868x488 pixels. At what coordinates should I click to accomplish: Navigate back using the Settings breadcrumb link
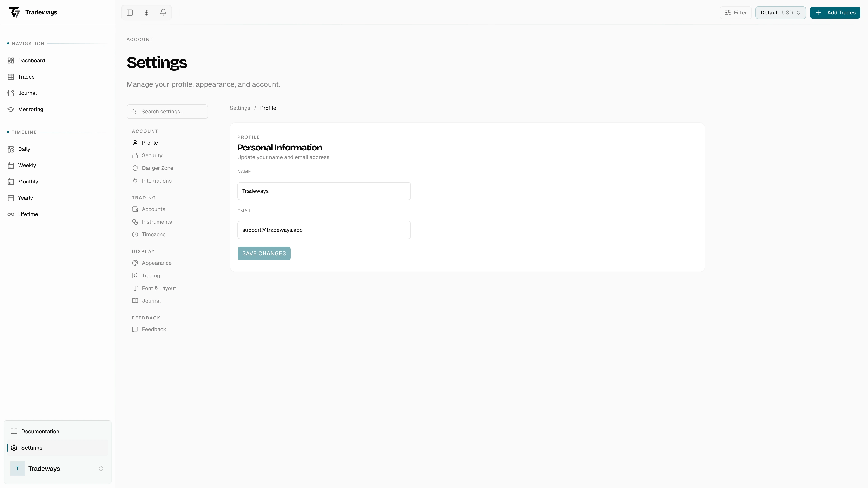(x=240, y=108)
